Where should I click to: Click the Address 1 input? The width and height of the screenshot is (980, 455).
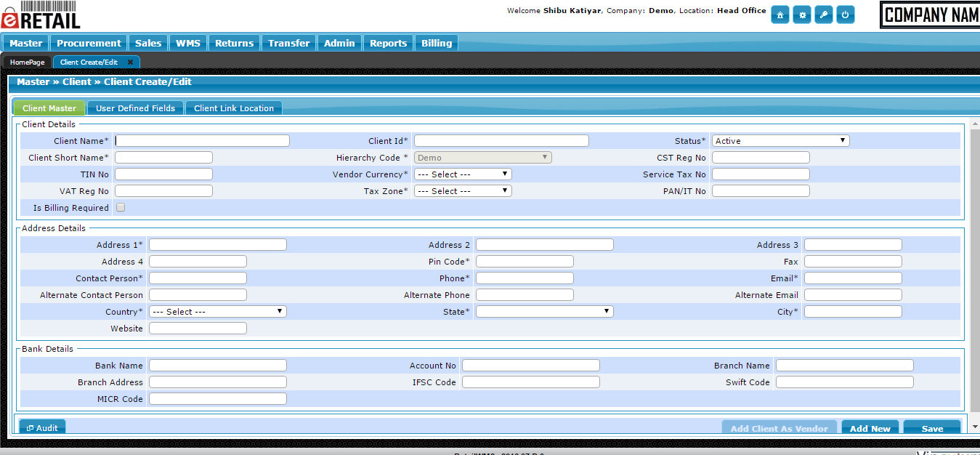pyautogui.click(x=218, y=245)
